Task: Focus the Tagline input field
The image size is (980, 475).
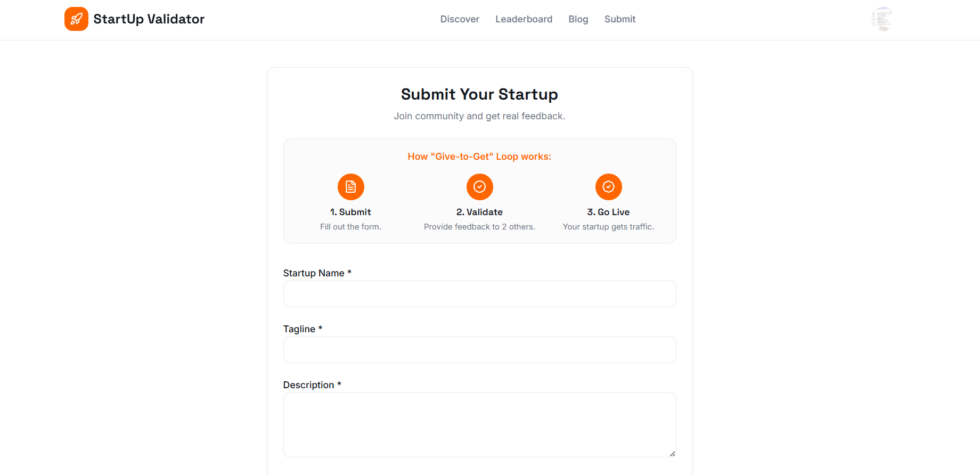Action: point(479,350)
